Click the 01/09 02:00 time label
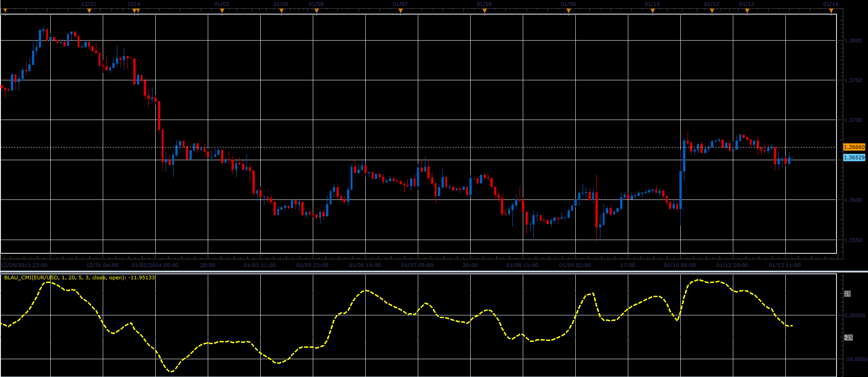 click(575, 265)
